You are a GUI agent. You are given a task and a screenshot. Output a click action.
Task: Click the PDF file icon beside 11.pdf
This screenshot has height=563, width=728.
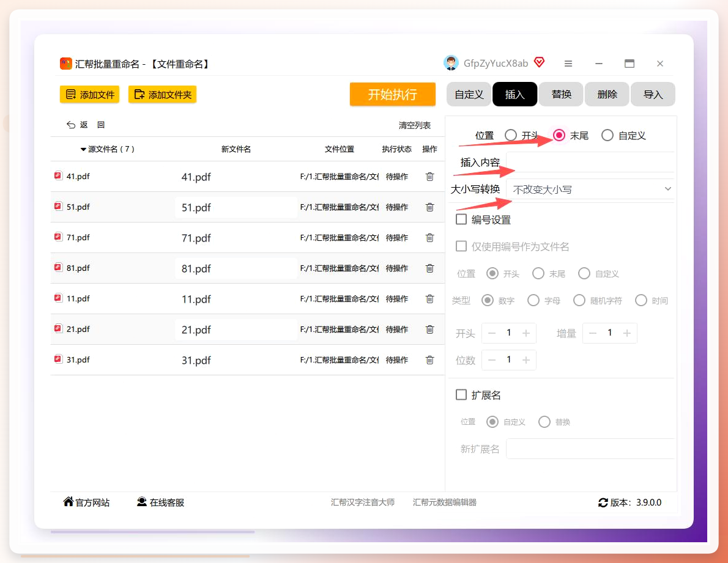tap(59, 298)
